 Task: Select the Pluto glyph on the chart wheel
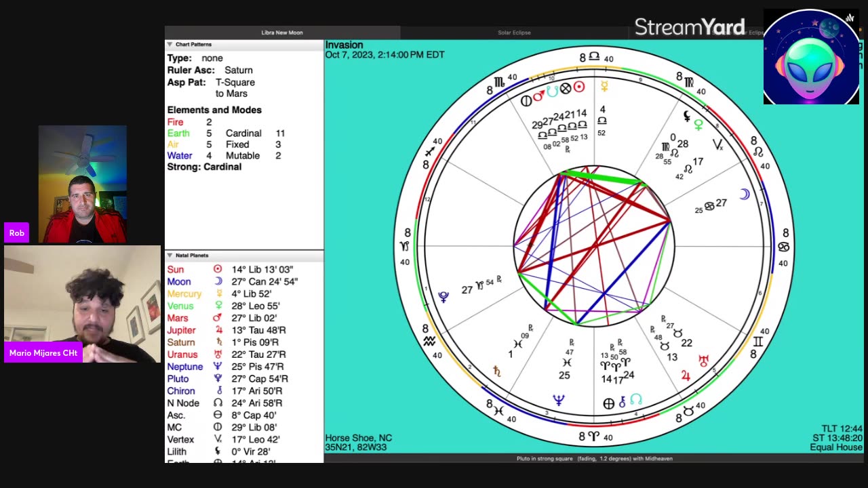(443, 297)
